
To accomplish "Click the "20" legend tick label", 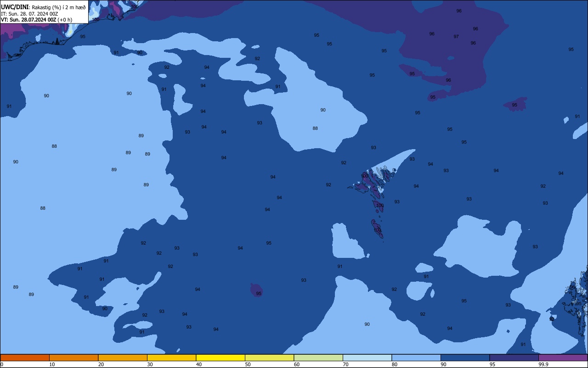I will tap(101, 364).
